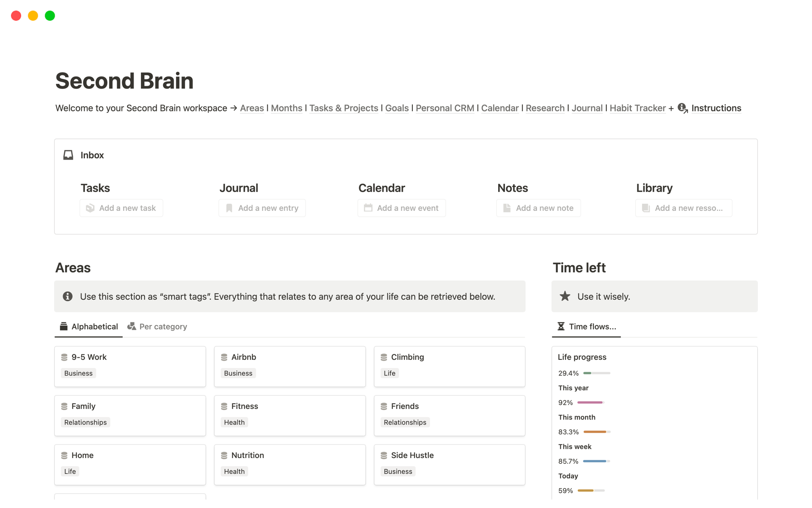This screenshot has height=508, width=812.
Task: Click the Inbox tray icon
Action: (68, 155)
